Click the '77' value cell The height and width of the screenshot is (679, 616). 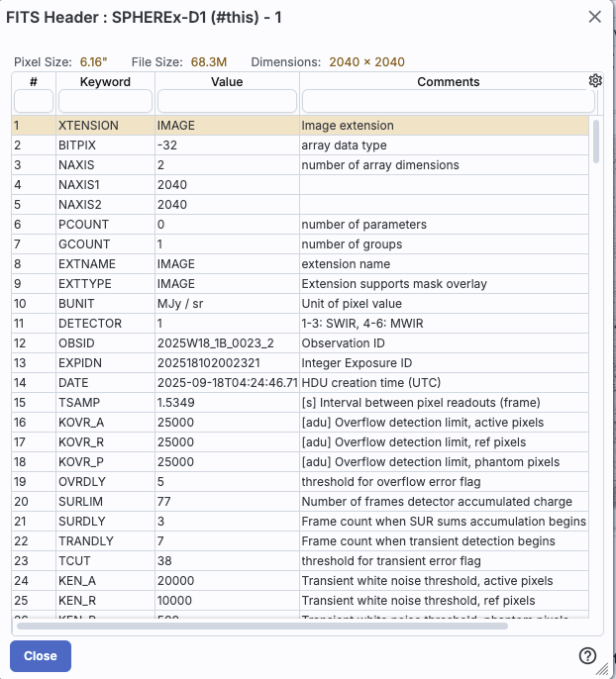[227, 502]
